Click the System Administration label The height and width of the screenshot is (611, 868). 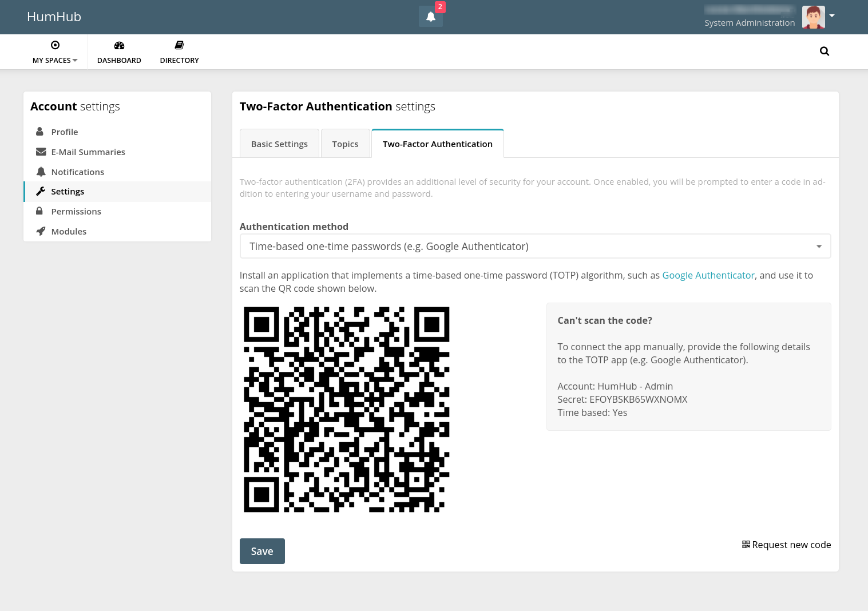pyautogui.click(x=750, y=23)
